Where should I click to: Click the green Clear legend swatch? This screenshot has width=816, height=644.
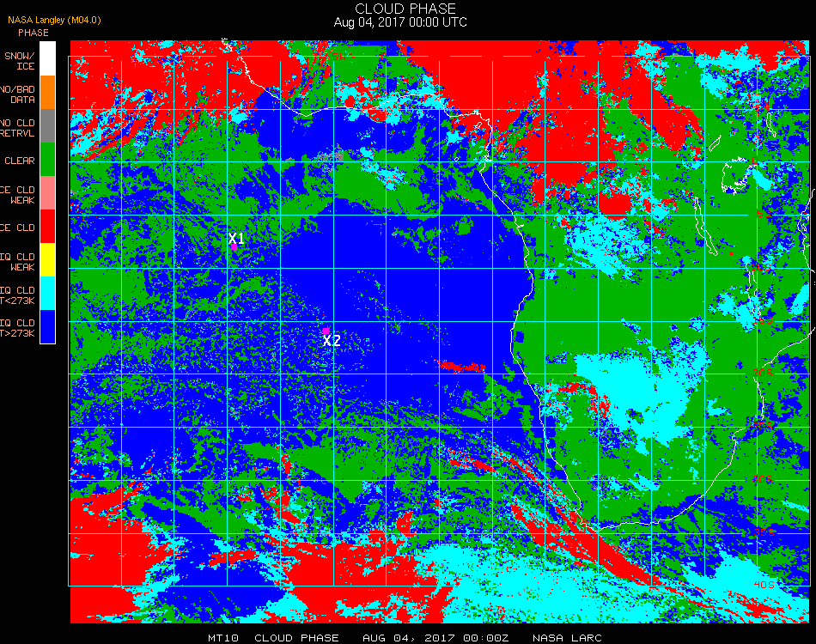point(47,159)
